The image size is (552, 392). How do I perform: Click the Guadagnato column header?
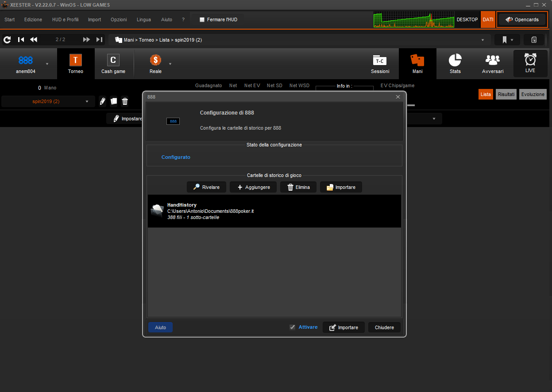pyautogui.click(x=208, y=85)
